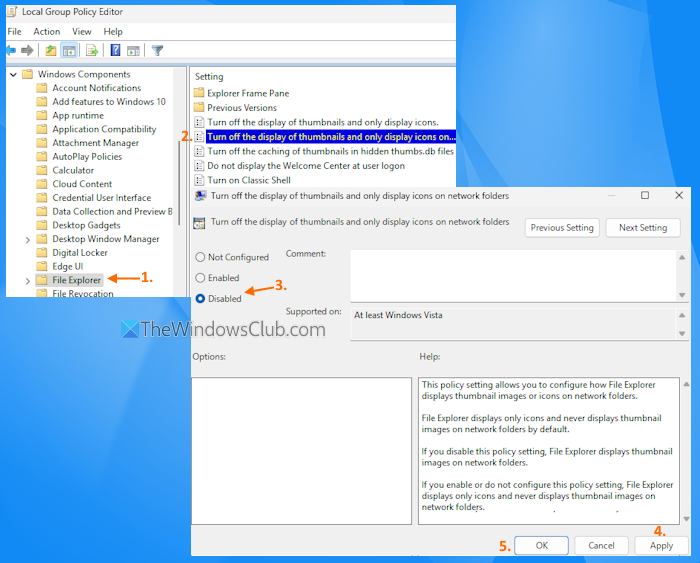
Task: Click policy icon beside Turn on Classic Shell
Action: [199, 180]
